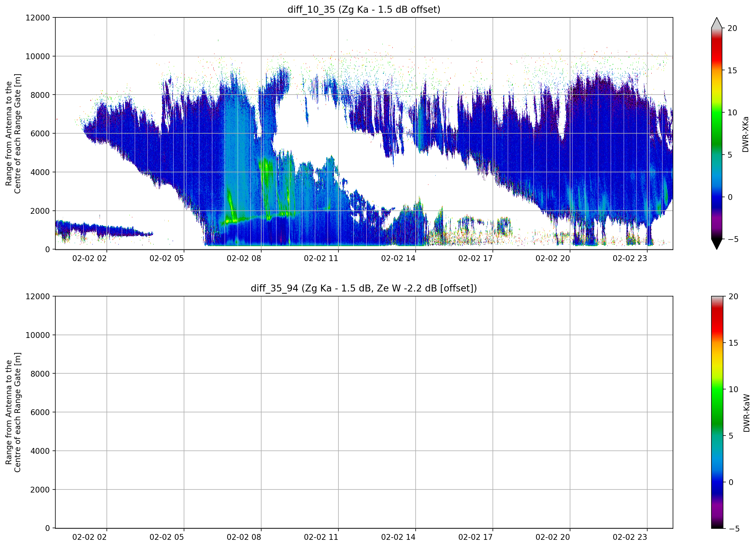Click top plot x-axis label '02-02 02'
The width and height of the screenshot is (756, 547).
(89, 259)
